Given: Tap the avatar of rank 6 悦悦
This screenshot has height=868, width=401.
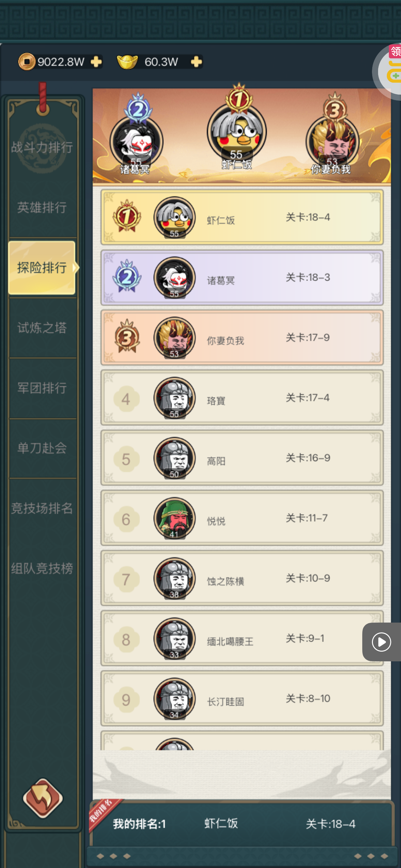Looking at the screenshot, I should 175,518.
